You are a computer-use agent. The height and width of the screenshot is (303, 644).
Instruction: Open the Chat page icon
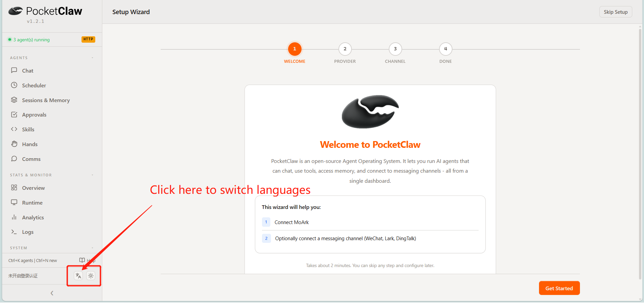point(14,70)
